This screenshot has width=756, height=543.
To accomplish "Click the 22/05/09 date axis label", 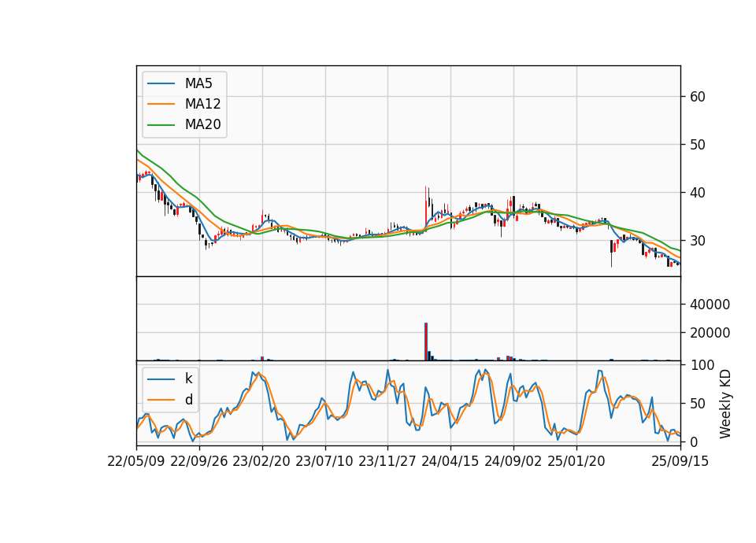I will 136,461.
